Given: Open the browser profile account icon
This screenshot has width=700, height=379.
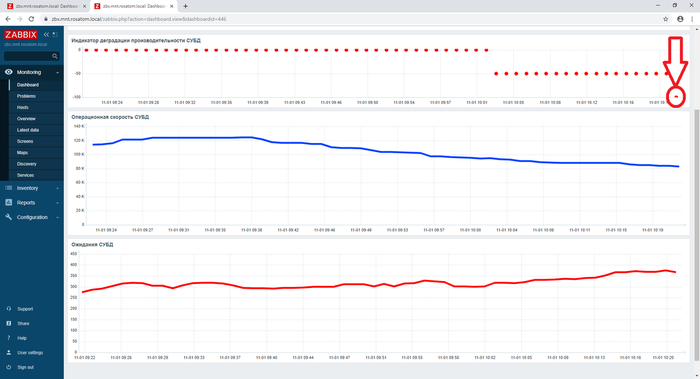Looking at the screenshot, I should pos(680,19).
